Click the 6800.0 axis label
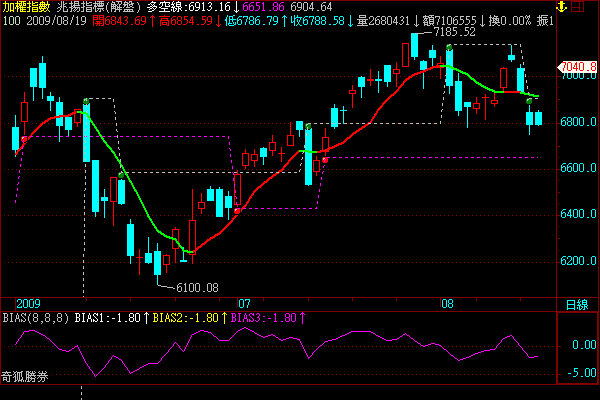This screenshot has height=400, width=600. tap(578, 122)
